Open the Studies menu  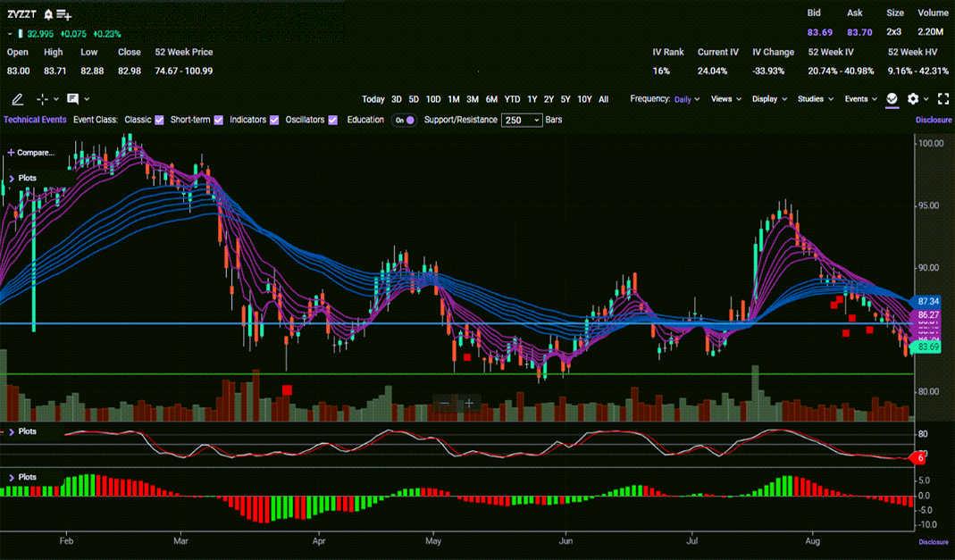pos(815,99)
